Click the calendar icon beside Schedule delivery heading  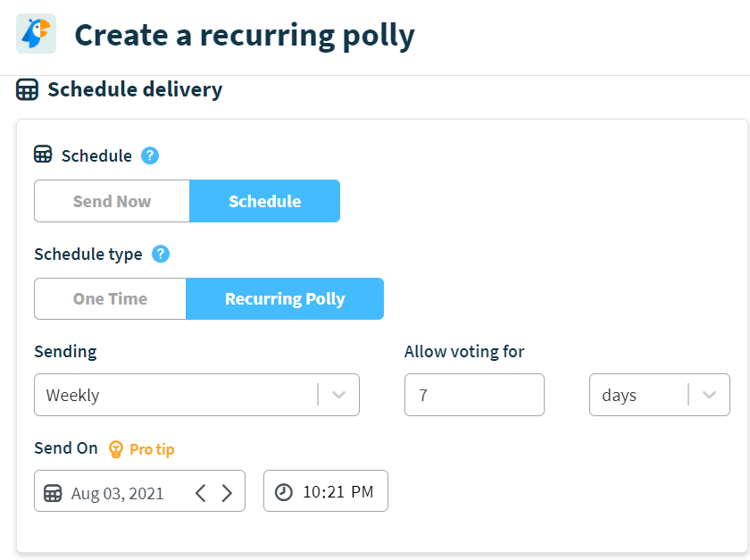tap(29, 89)
